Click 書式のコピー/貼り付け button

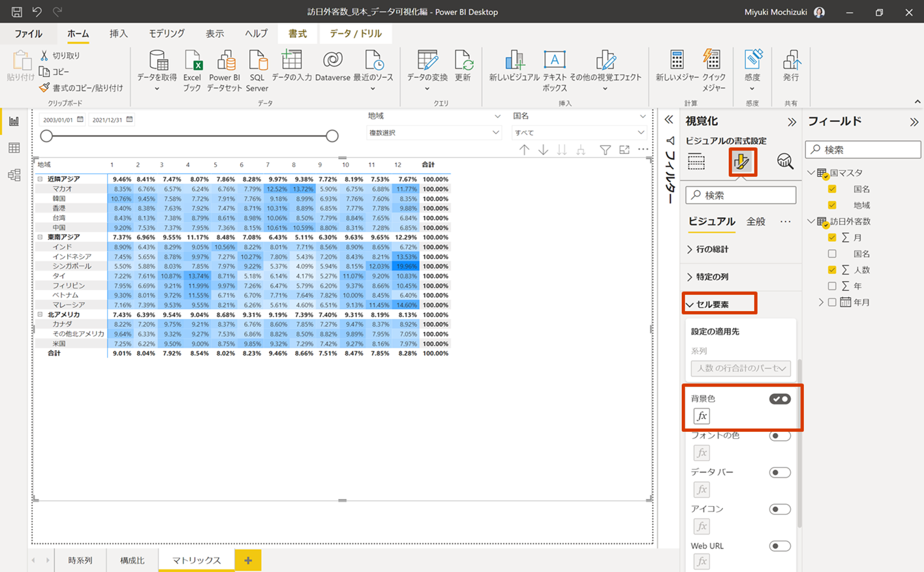[x=81, y=87]
